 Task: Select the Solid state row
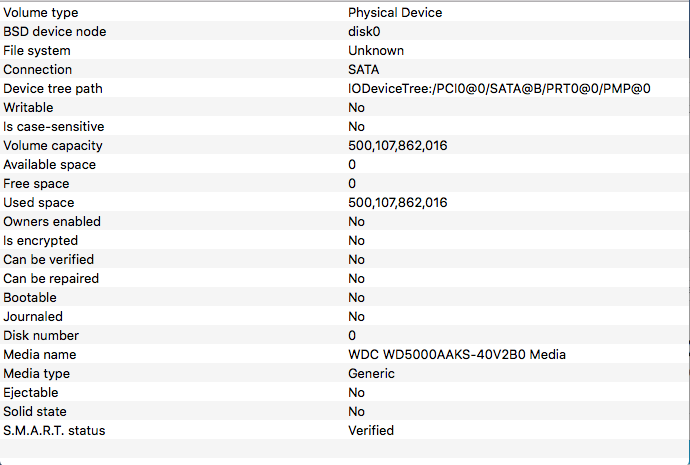pos(344,411)
